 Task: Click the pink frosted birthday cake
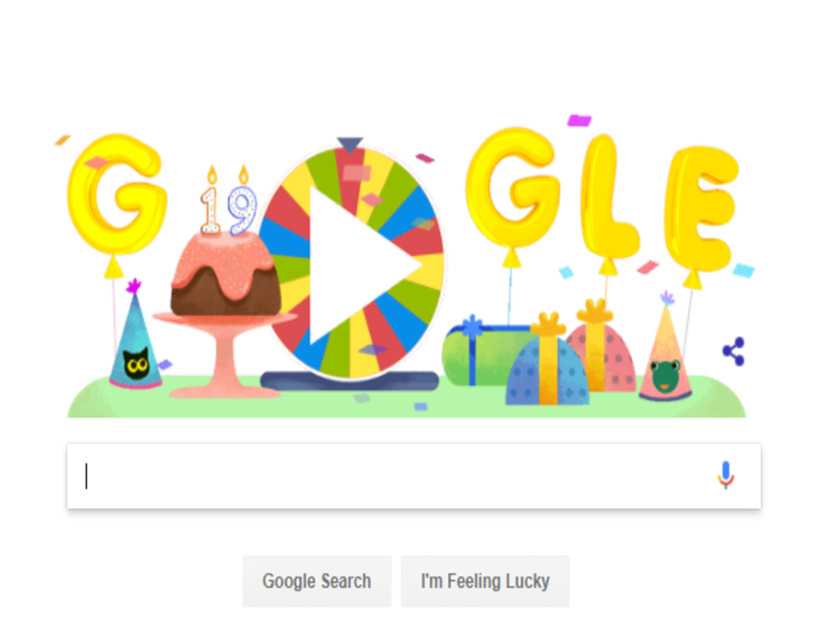tap(225, 274)
